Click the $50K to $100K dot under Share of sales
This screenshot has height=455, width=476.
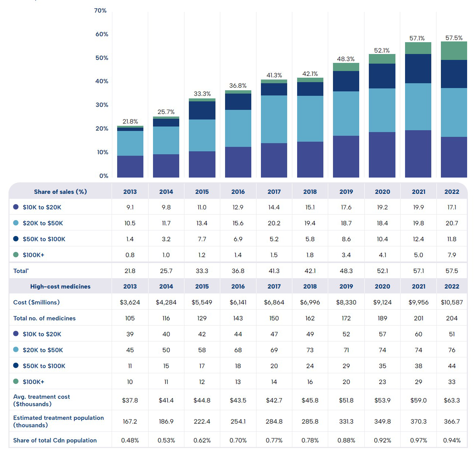click(16, 239)
